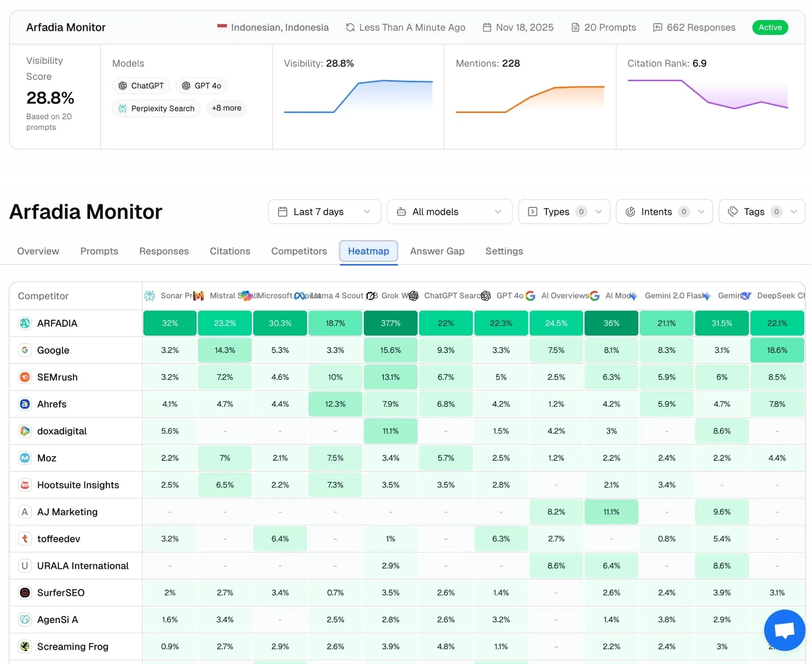Image resolution: width=812 pixels, height=664 pixels.
Task: Click the AI Mode Google icon
Action: pyautogui.click(x=594, y=296)
